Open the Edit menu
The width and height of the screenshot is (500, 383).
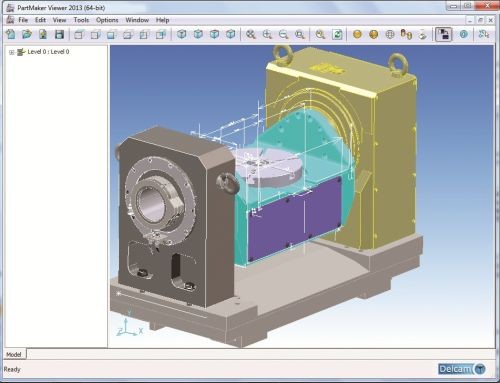click(40, 20)
